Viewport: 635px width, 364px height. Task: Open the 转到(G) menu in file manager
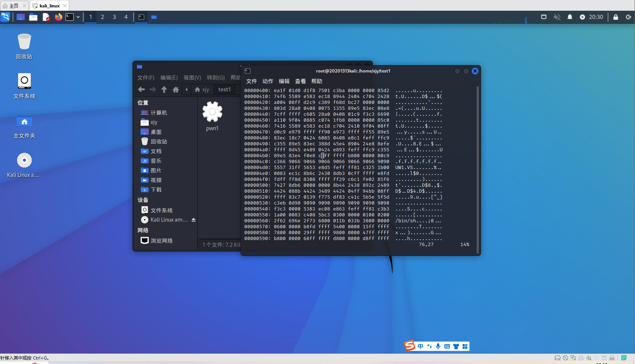216,78
